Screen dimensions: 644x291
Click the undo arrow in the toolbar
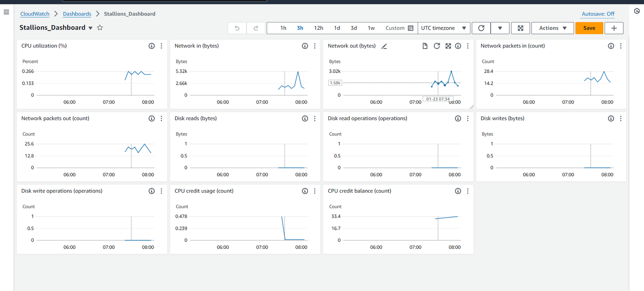(237, 28)
